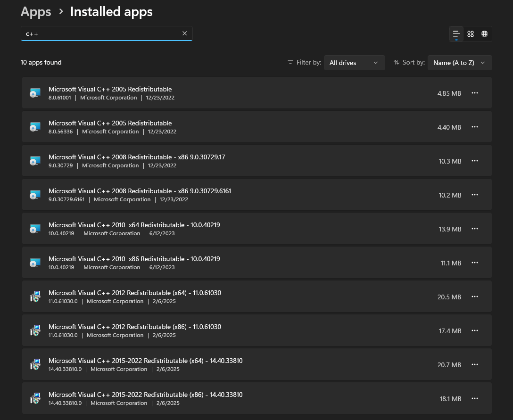Screen dimensions: 513x420
Task: Open the Name (A to Z) sort dropdown
Action: 460,63
